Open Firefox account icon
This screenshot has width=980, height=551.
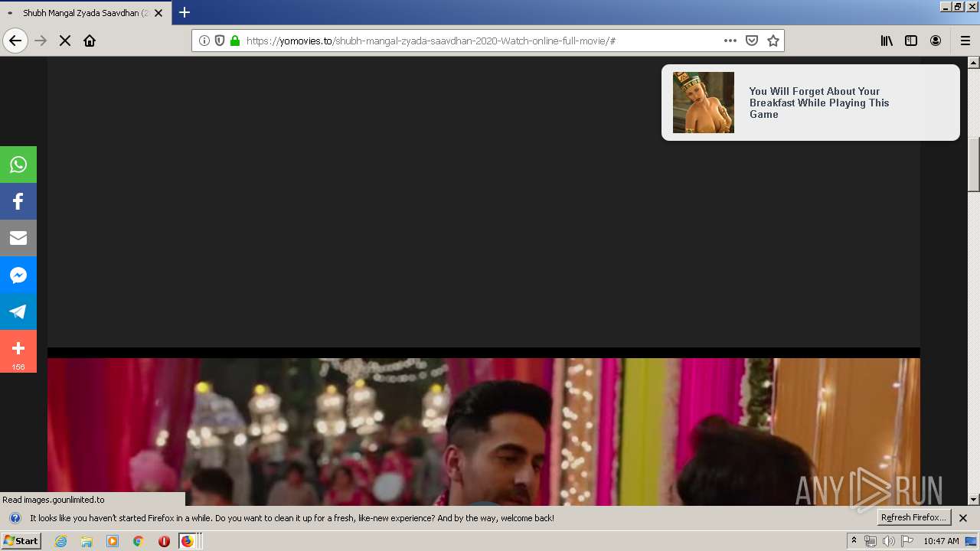pyautogui.click(x=936, y=41)
